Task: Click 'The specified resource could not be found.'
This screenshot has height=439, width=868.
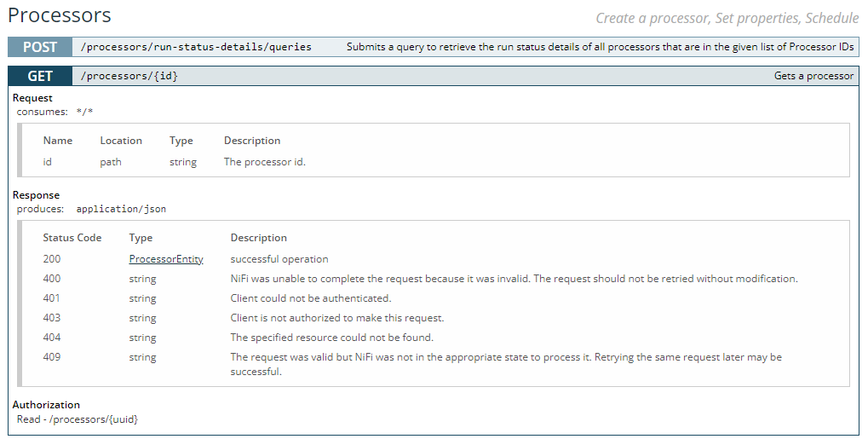Action: 331,337
